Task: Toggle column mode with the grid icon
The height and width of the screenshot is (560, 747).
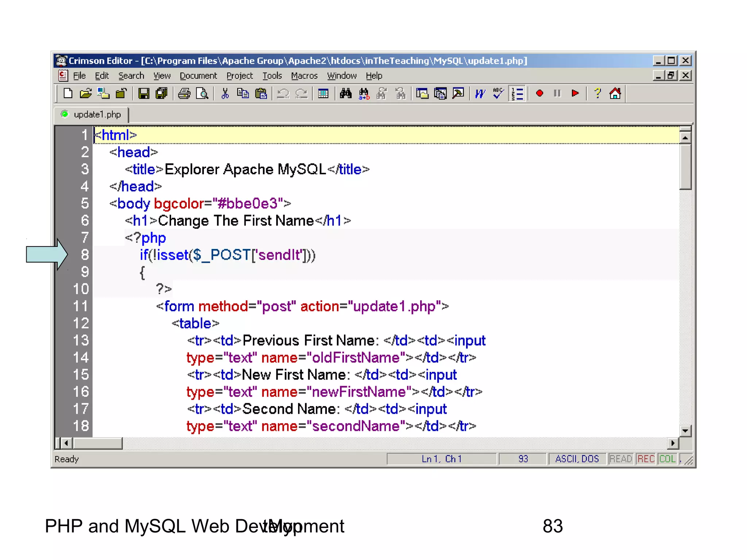Action: pyautogui.click(x=323, y=94)
